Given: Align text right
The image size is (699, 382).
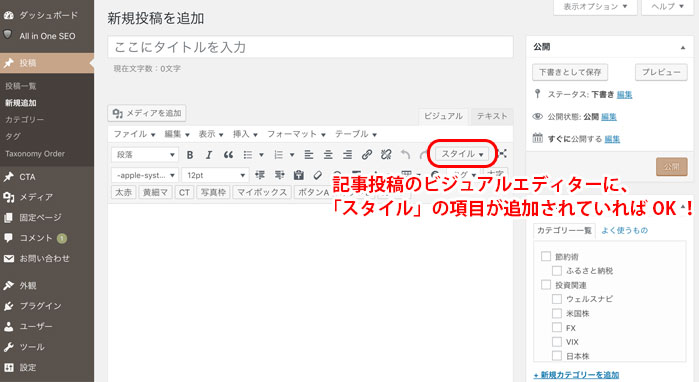Looking at the screenshot, I should click(x=347, y=155).
